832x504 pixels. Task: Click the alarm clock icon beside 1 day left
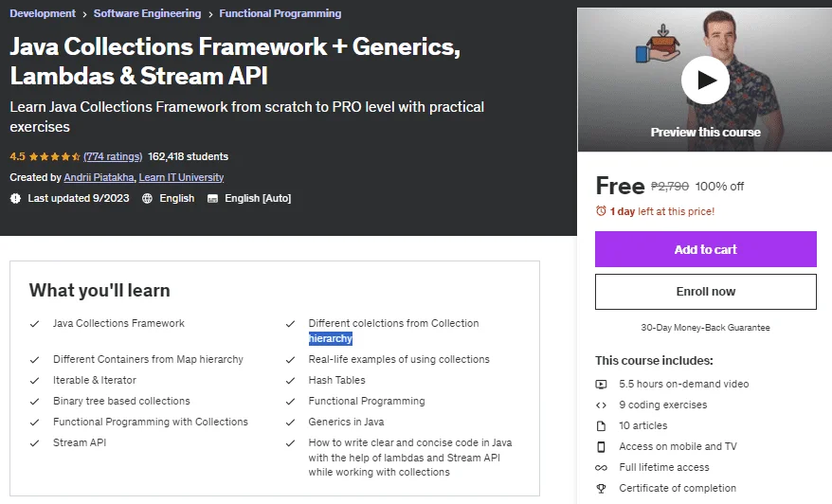click(601, 211)
